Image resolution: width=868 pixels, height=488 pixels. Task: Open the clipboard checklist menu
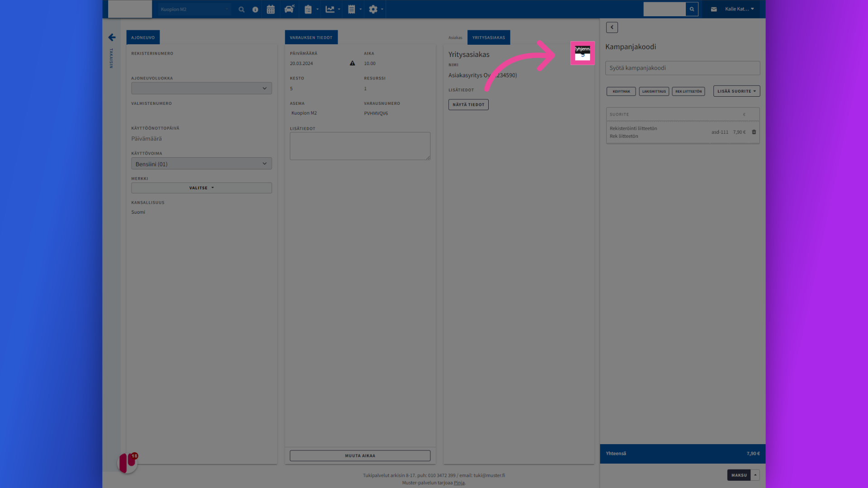311,9
